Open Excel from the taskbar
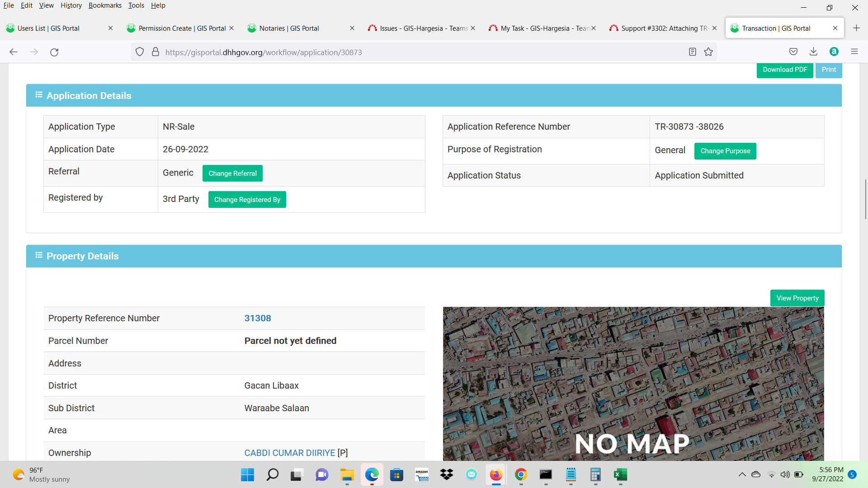Image resolution: width=868 pixels, height=488 pixels. pyautogui.click(x=620, y=474)
